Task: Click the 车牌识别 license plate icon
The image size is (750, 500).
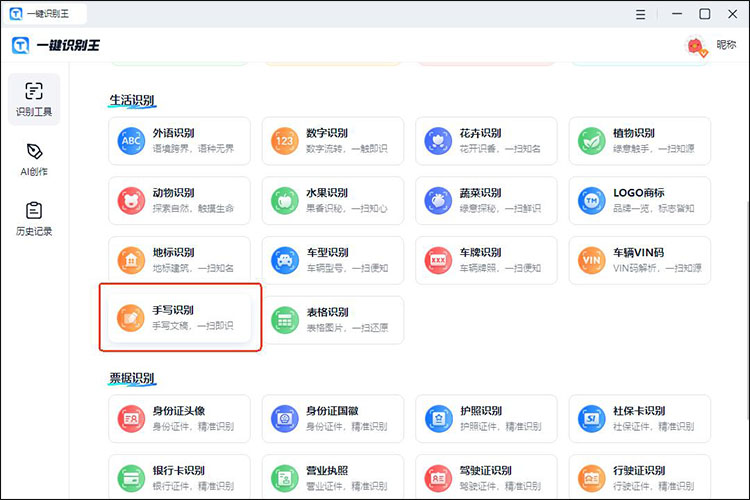Action: 438,260
